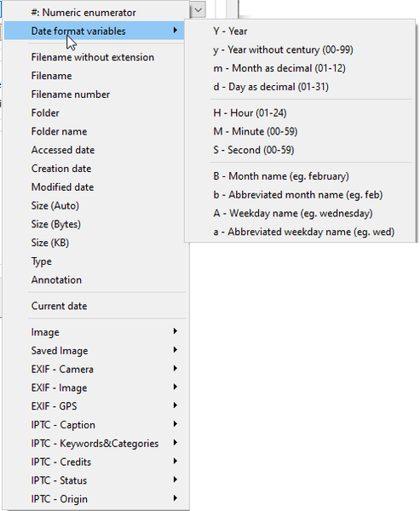Expand the IPTC - Status submenu
420x511 pixels.
(96, 480)
